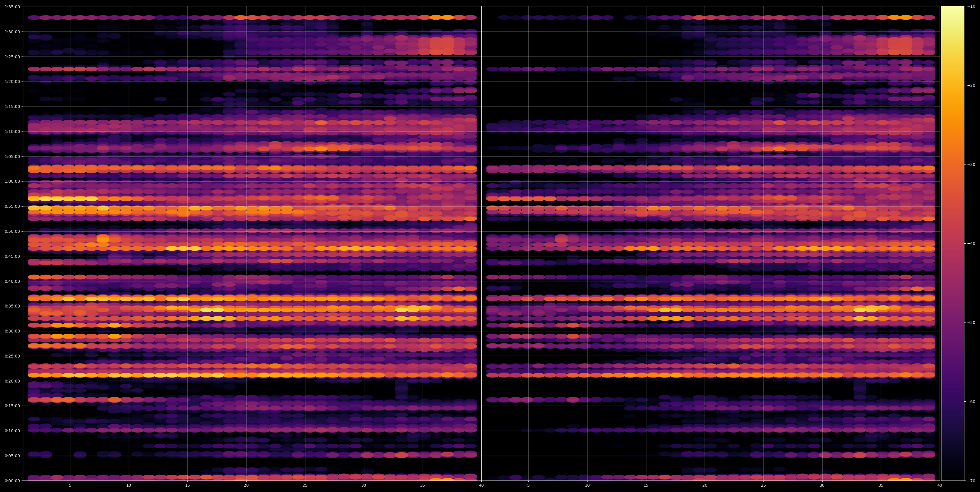Select x-axis label 30 under the left plot
980x492 pixels.
tap(364, 485)
